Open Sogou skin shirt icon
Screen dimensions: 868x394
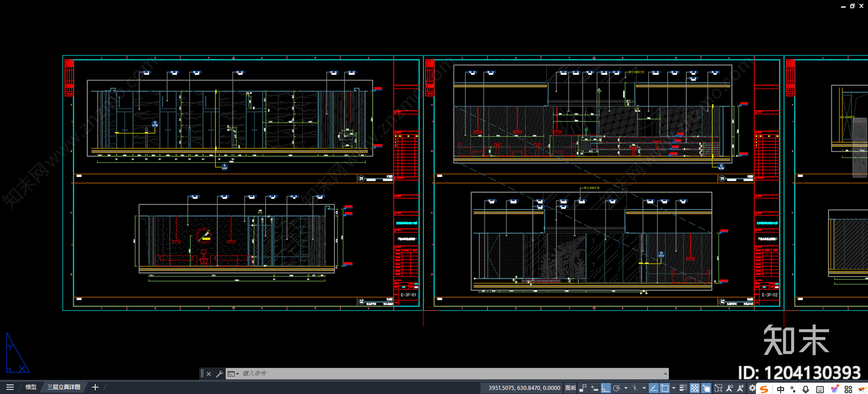834,389
